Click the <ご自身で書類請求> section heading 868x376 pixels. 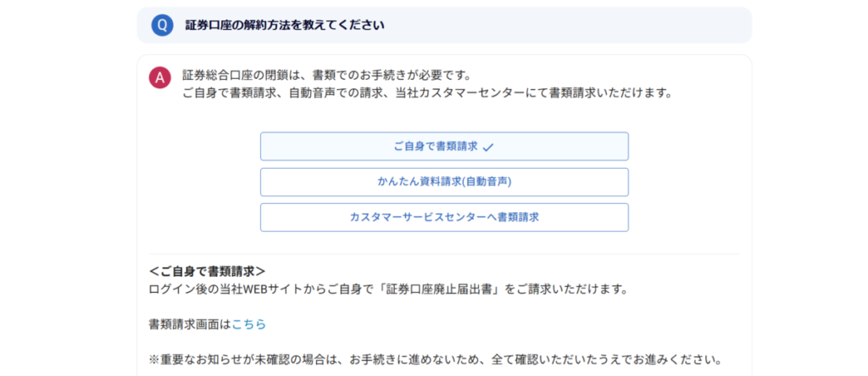coord(208,272)
